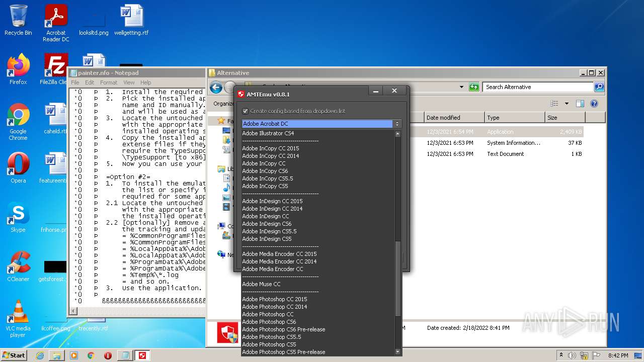
Task: Click Explorer address bar history dropdown arrow
Action: [x=461, y=87]
